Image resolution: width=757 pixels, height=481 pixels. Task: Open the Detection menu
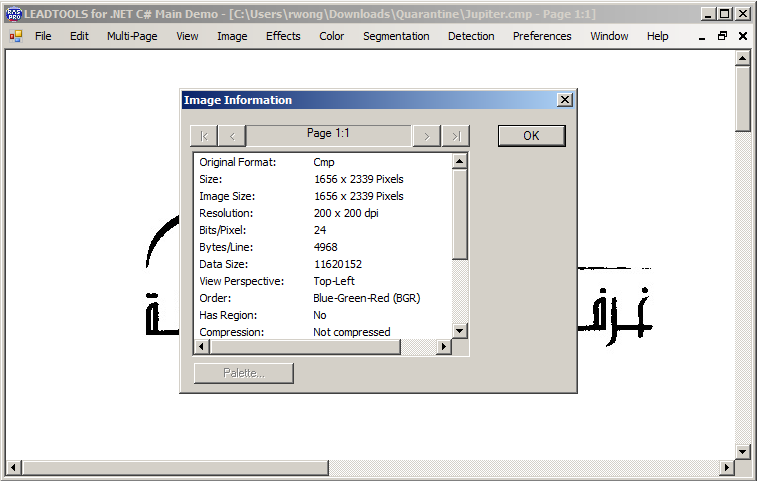[x=471, y=36]
